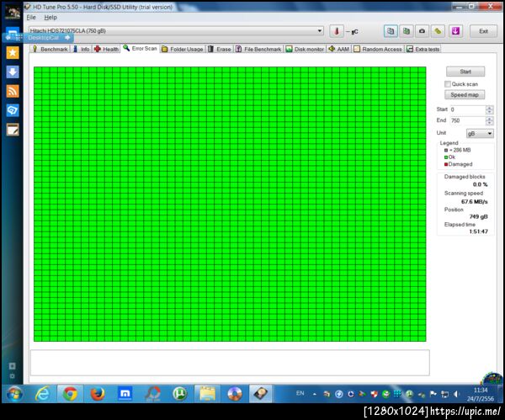505x420 pixels.
Task: Open the File menu
Action: pos(31,18)
